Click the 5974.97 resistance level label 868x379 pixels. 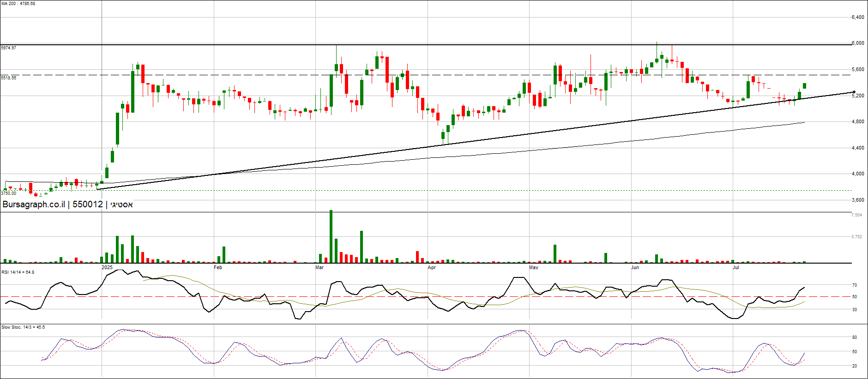pyautogui.click(x=9, y=48)
